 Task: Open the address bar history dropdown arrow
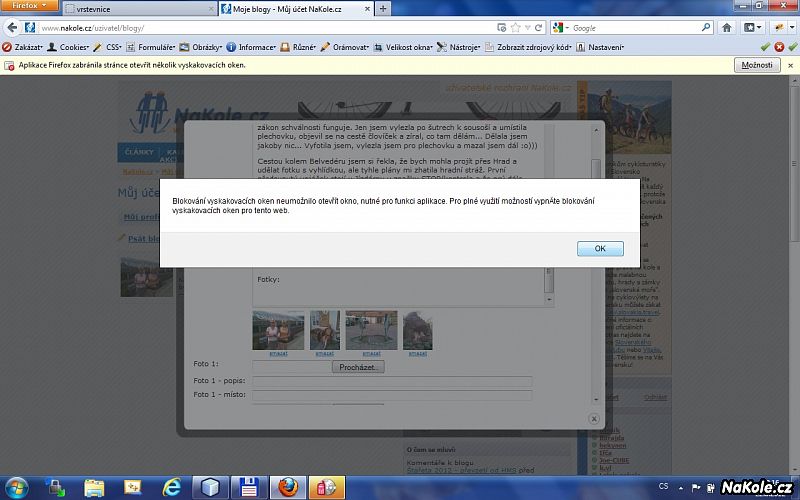(x=528, y=28)
